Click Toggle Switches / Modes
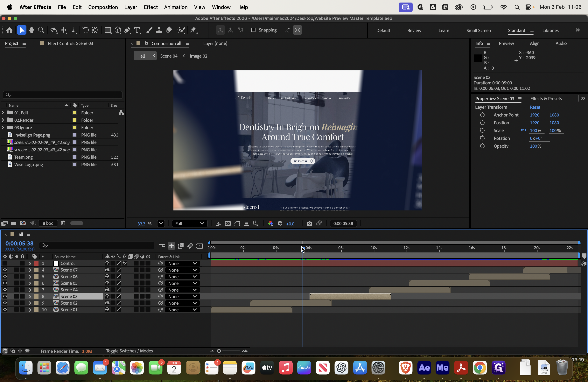 coord(129,351)
